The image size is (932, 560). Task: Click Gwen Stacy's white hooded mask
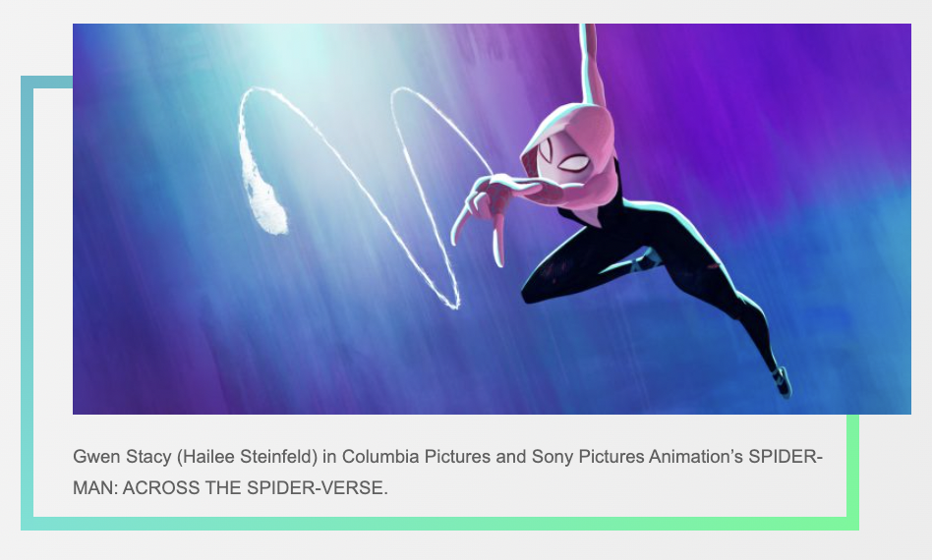(x=567, y=155)
